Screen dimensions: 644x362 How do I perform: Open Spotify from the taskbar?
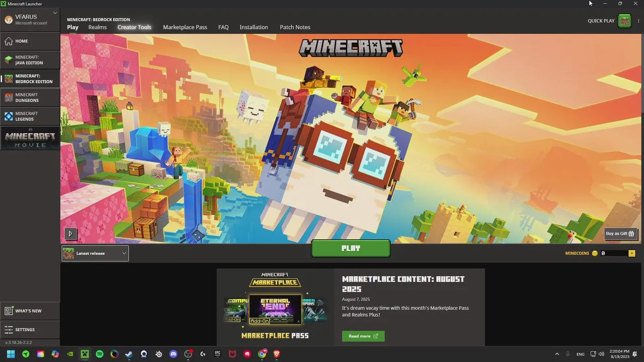click(100, 354)
